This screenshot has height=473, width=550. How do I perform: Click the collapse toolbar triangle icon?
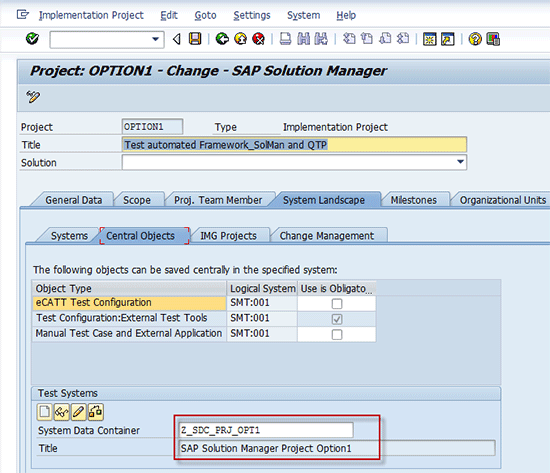pyautogui.click(x=177, y=39)
